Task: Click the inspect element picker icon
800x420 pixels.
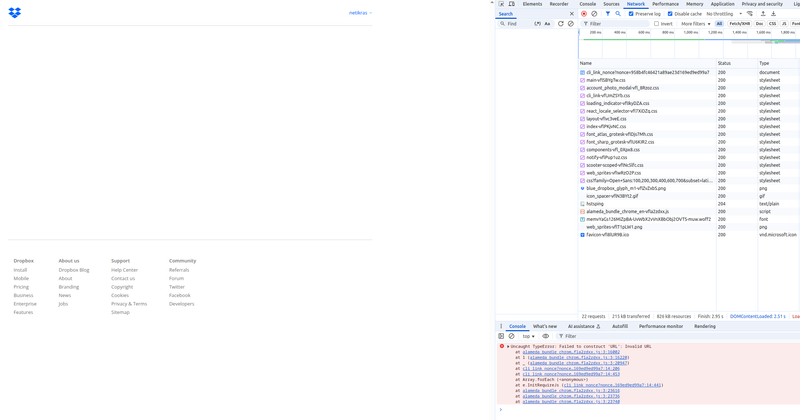Action: (x=502, y=4)
